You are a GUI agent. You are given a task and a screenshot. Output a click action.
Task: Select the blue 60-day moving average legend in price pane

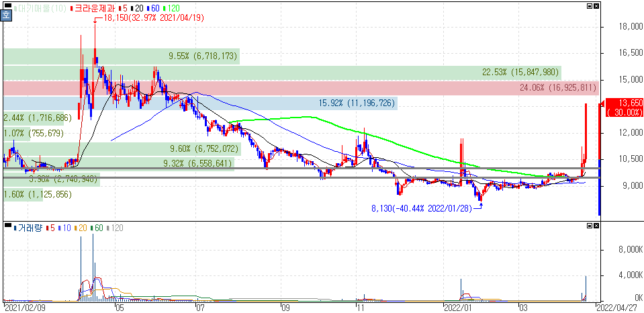coord(154,8)
